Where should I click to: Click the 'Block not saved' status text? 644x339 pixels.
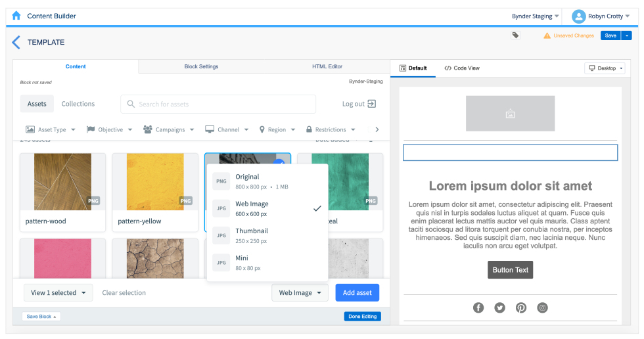pos(36,82)
